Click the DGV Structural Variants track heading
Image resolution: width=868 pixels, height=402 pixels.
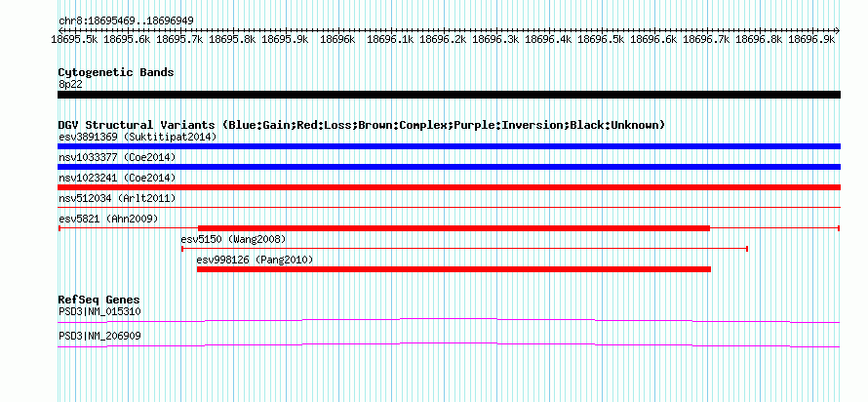coord(362,125)
